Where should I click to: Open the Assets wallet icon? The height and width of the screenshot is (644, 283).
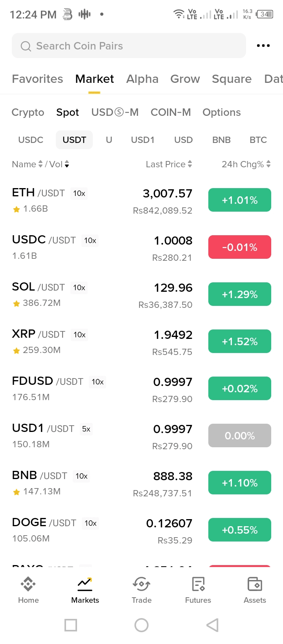[255, 584]
